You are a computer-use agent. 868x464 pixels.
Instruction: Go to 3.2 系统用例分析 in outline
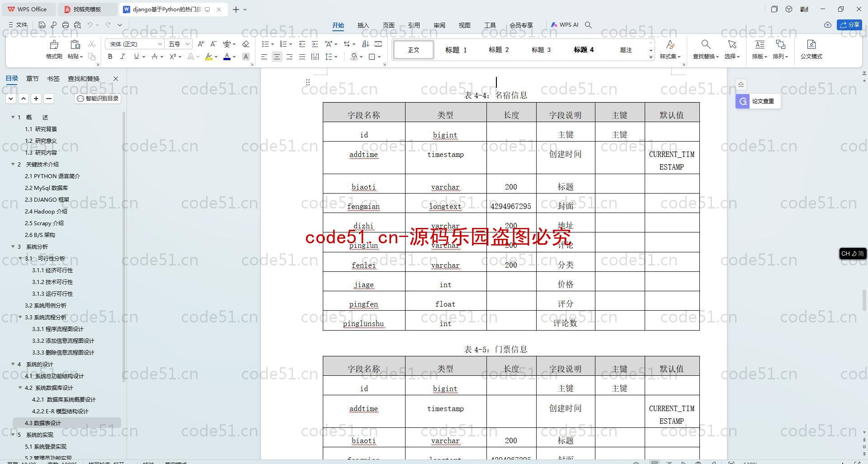click(45, 305)
